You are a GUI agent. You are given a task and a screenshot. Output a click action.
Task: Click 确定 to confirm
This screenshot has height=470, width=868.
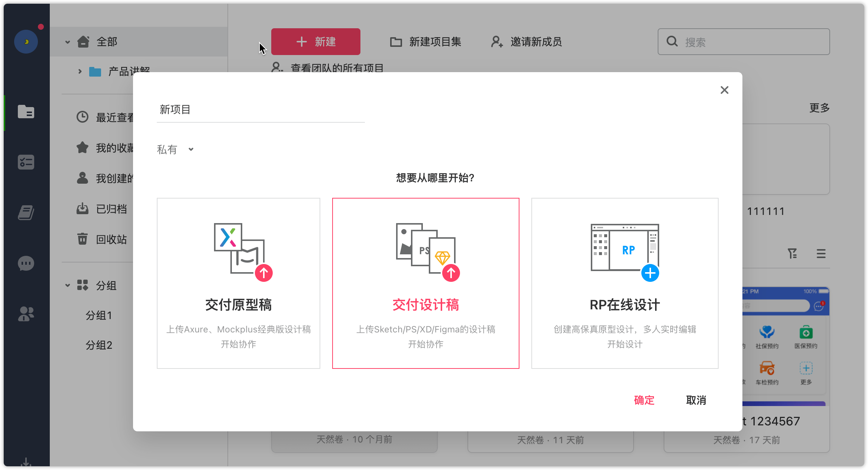click(644, 400)
